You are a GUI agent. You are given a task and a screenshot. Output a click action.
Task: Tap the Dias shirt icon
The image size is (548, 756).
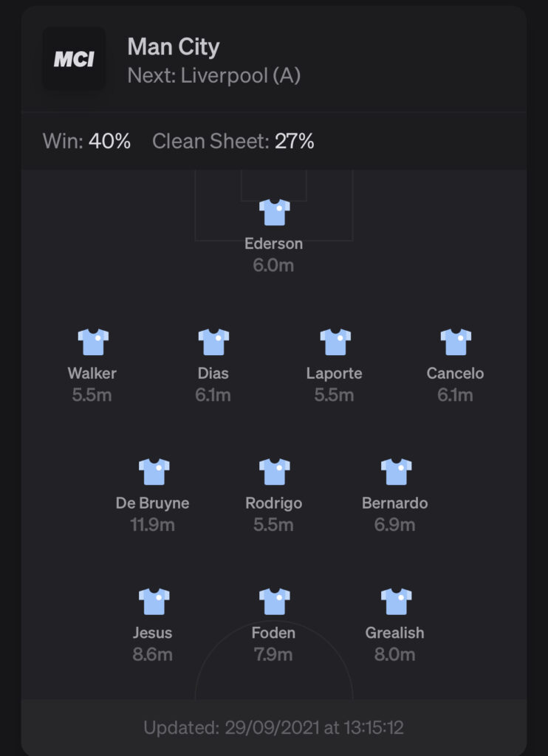click(x=213, y=342)
